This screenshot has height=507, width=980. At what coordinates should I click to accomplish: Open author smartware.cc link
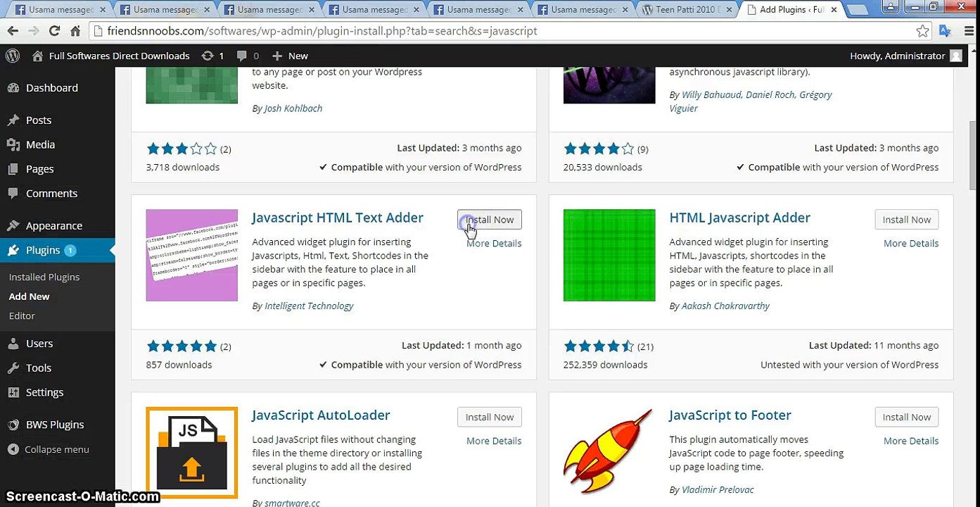click(292, 503)
